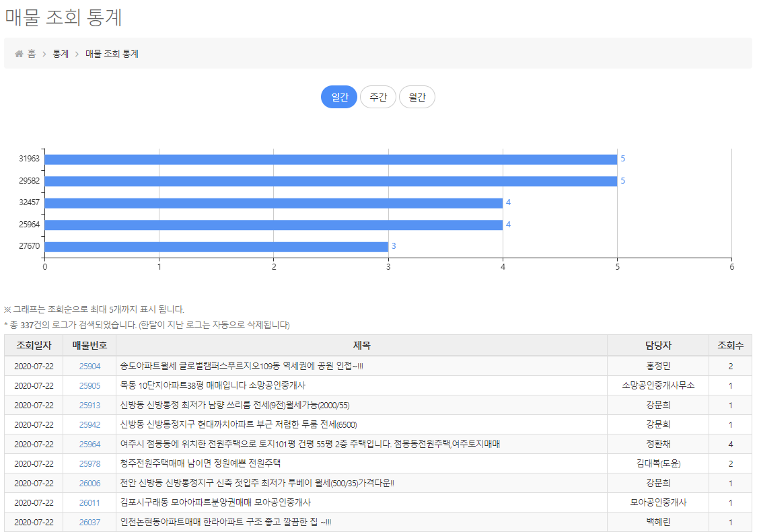Image resolution: width=757 pixels, height=532 pixels.
Task: Open the 통계 breadcrumb link
Action: tap(61, 54)
